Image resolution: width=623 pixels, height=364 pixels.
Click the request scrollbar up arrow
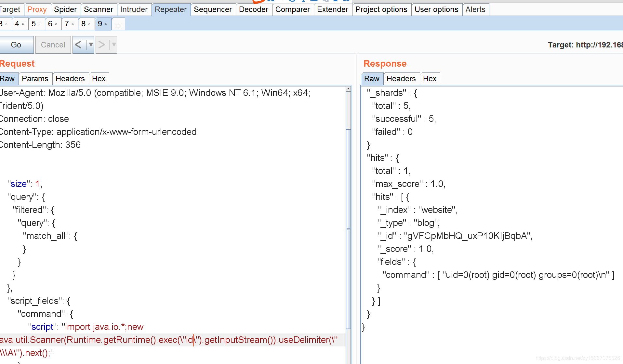click(348, 89)
